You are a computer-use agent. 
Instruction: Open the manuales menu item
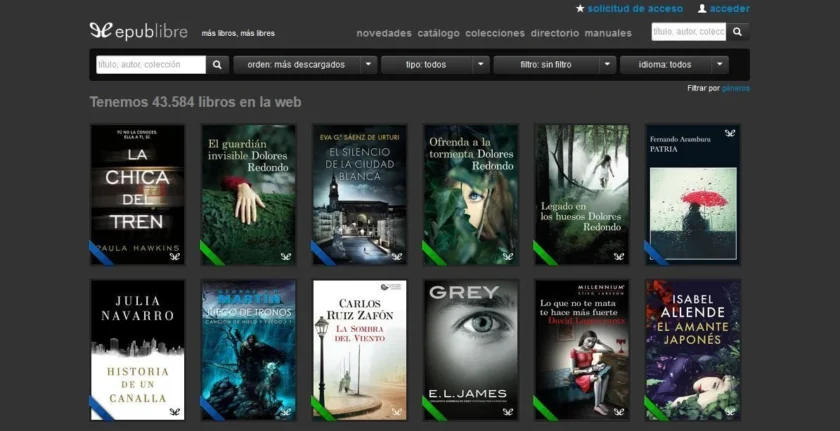(x=608, y=33)
